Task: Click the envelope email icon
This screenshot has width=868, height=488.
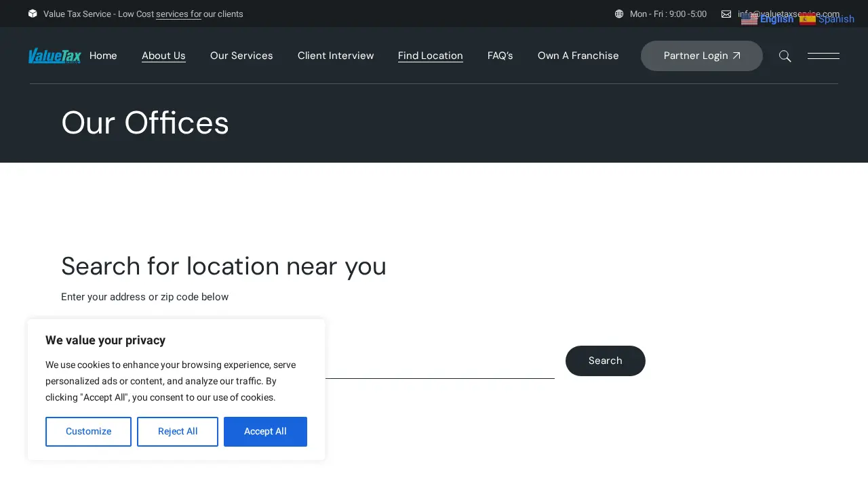Action: pyautogui.click(x=726, y=14)
